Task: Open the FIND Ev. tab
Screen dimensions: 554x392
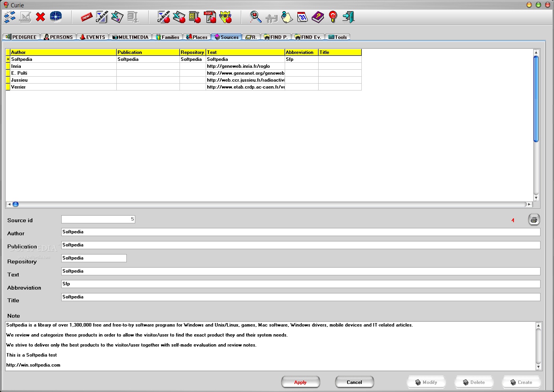Action: pos(308,37)
